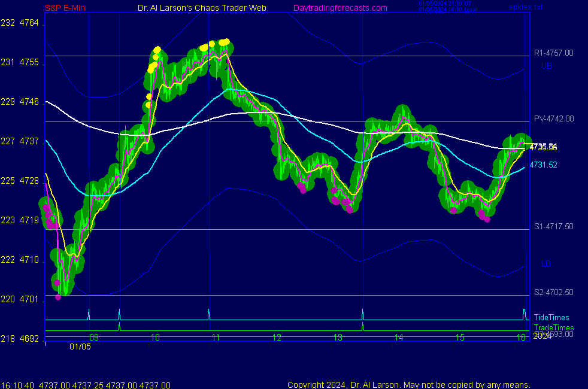Click the cyan TideTimes spike just before hour 09

point(89,314)
